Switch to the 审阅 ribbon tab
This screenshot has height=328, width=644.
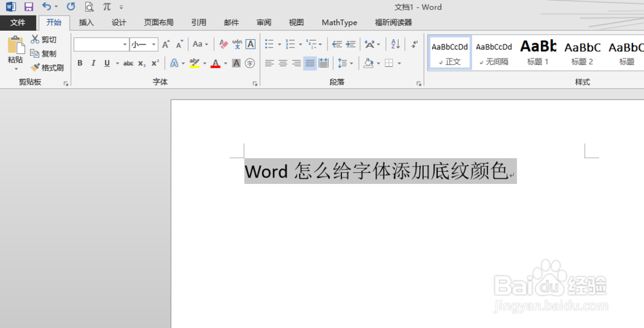pyautogui.click(x=263, y=23)
